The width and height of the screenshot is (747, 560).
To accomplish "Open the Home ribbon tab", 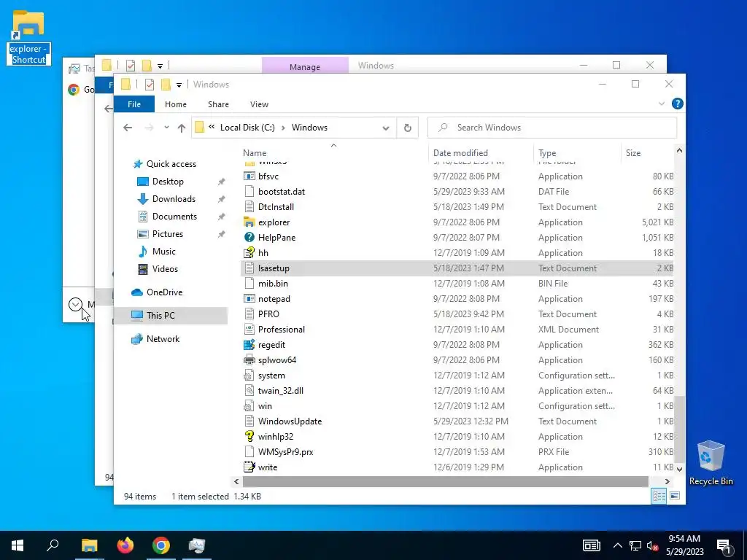I will (x=176, y=104).
